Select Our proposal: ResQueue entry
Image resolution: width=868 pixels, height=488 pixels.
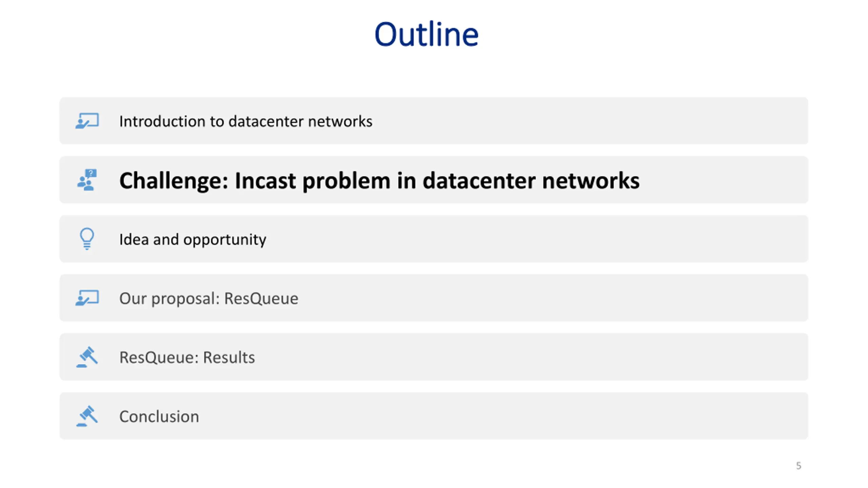coord(434,298)
